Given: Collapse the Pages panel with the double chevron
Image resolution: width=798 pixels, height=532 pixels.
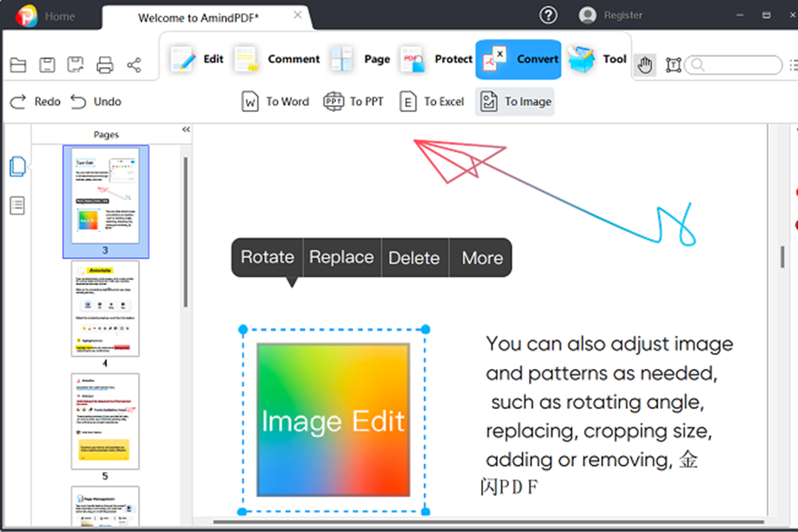Looking at the screenshot, I should [x=185, y=129].
